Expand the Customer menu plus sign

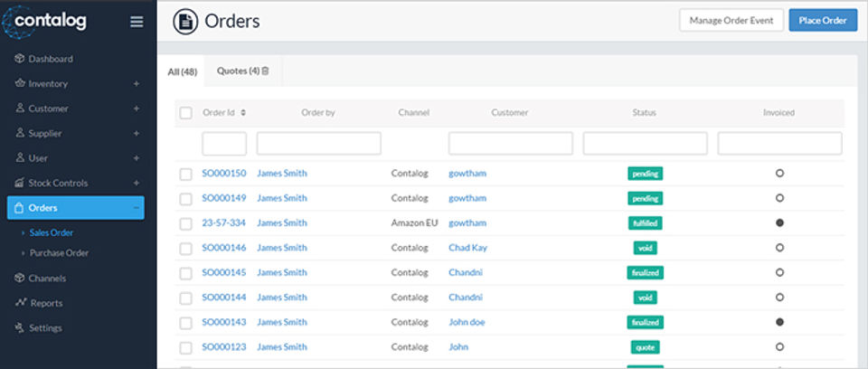coord(137,109)
